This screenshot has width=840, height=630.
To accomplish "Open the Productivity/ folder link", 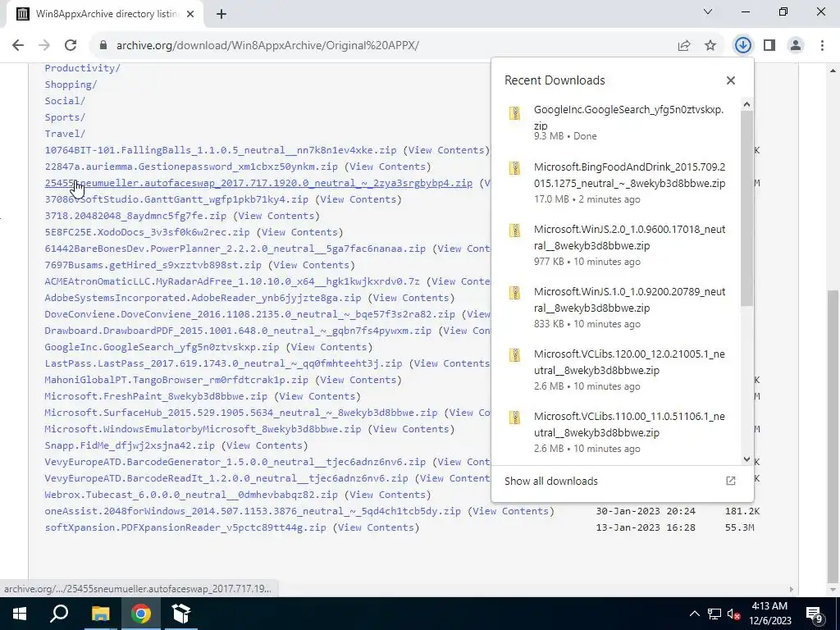I will click(x=83, y=68).
